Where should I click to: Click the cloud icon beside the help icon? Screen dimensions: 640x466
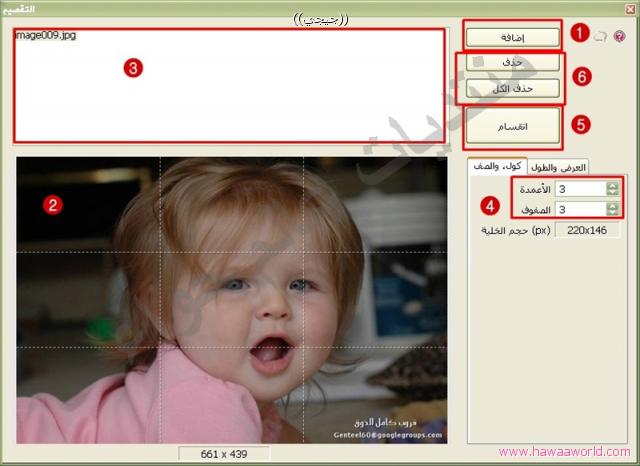tap(600, 37)
